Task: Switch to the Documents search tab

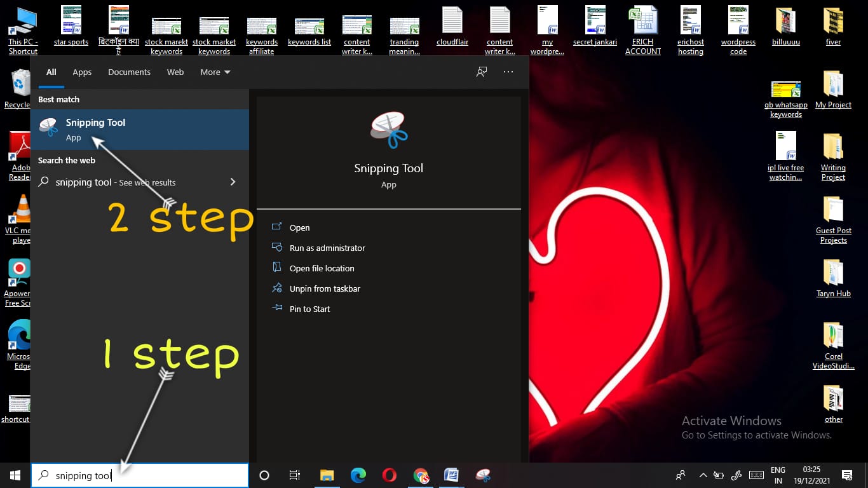Action: coord(129,72)
